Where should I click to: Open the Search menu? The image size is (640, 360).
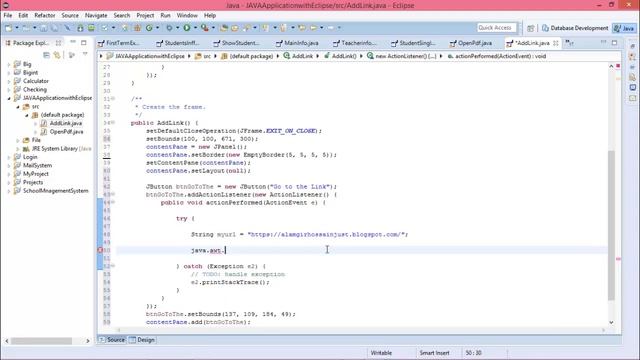point(122,15)
